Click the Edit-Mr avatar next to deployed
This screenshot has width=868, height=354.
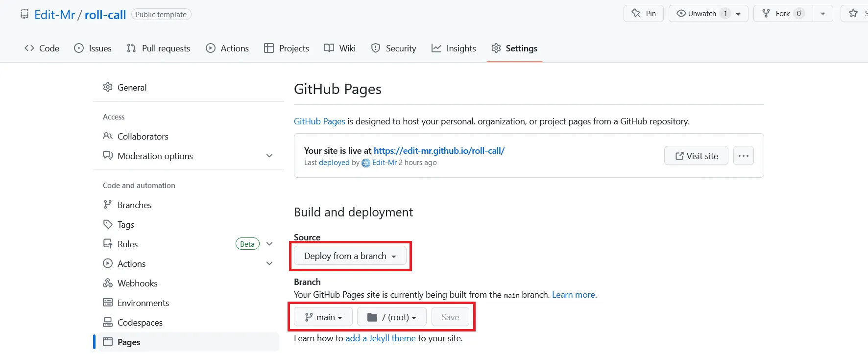(x=366, y=163)
